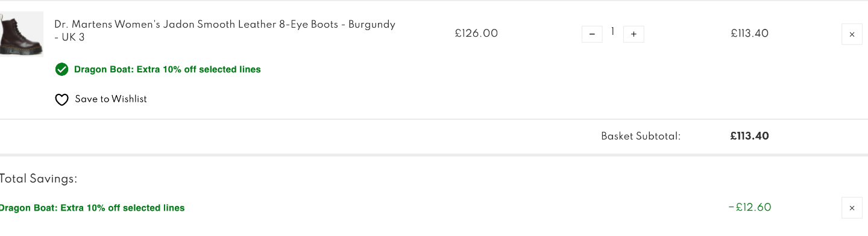Click the Basket Subtotal label
Screen dimensions: 868x236
(x=641, y=136)
